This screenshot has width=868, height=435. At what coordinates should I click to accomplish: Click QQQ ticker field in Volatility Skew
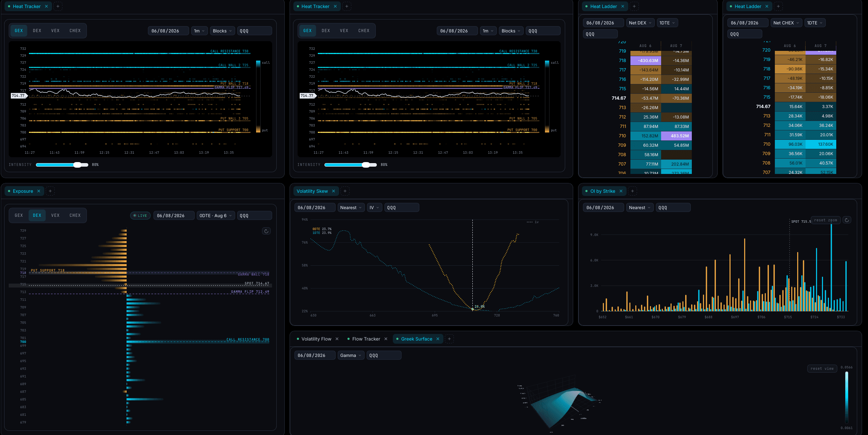[402, 207]
